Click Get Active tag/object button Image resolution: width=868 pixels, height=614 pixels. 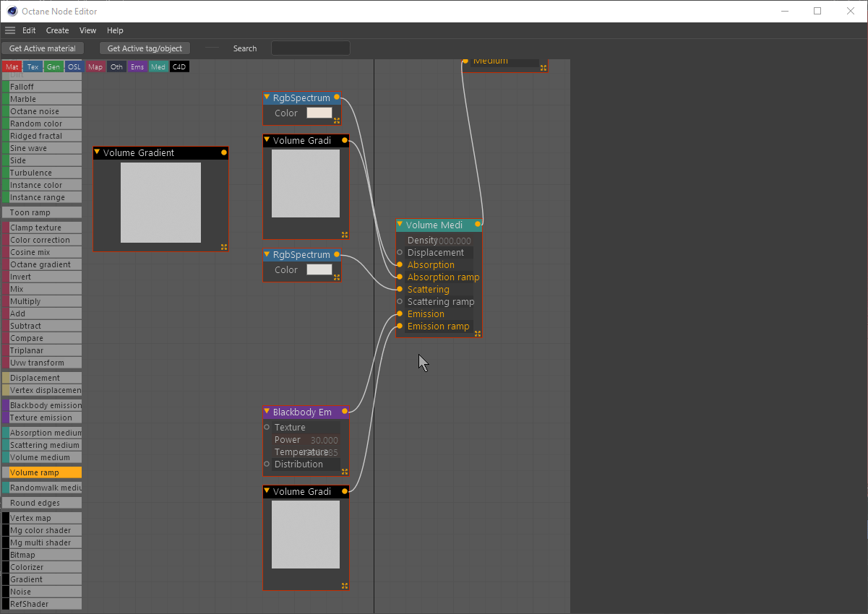(x=145, y=48)
